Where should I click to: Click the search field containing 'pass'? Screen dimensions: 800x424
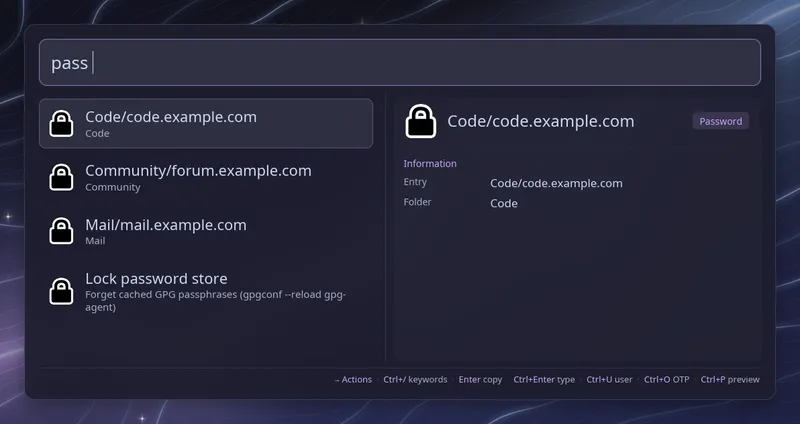click(x=399, y=62)
